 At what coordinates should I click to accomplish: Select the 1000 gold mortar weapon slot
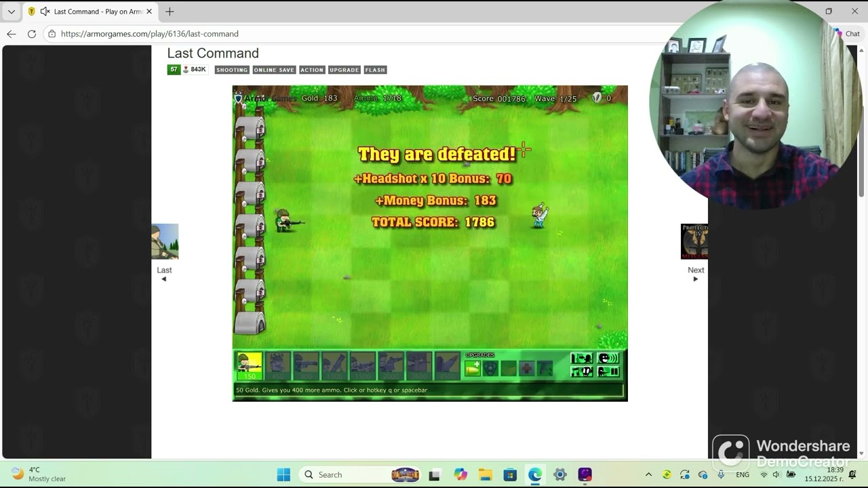[334, 366]
